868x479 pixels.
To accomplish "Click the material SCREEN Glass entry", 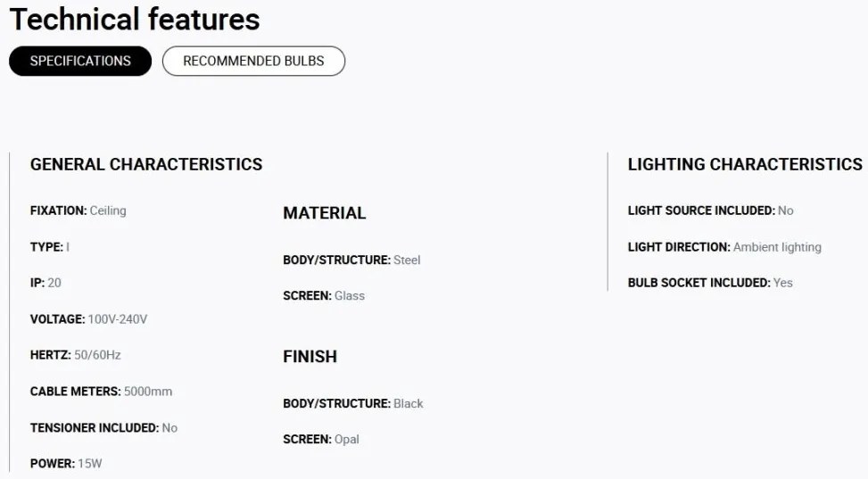I will pyautogui.click(x=324, y=296).
